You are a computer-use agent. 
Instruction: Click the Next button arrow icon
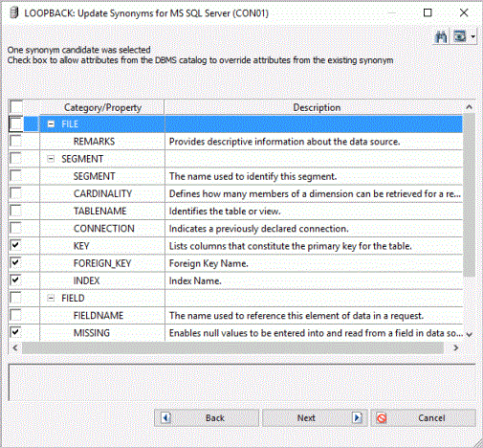pos(357,417)
